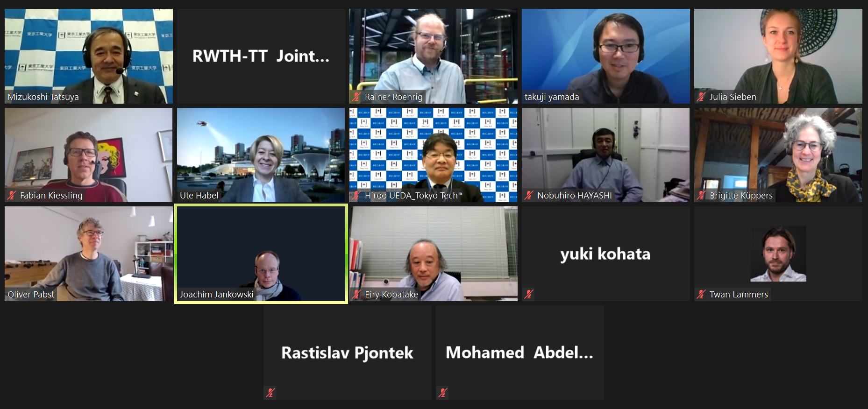Click Rainer Roehrig's muted microphone icon
This screenshot has height=409, width=868.
(357, 97)
